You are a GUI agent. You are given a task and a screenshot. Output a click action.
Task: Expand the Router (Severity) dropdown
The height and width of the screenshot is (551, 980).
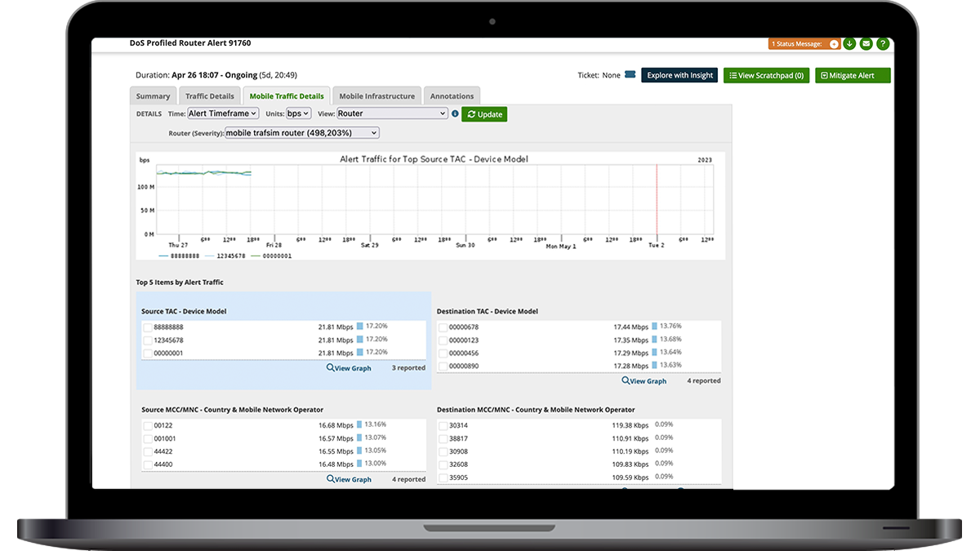(x=301, y=133)
